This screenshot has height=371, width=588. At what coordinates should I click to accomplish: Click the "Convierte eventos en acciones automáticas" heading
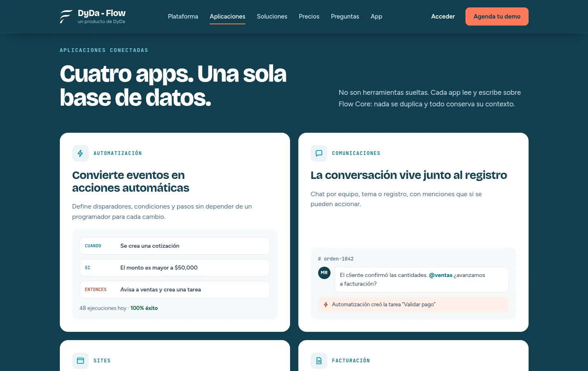point(130,181)
